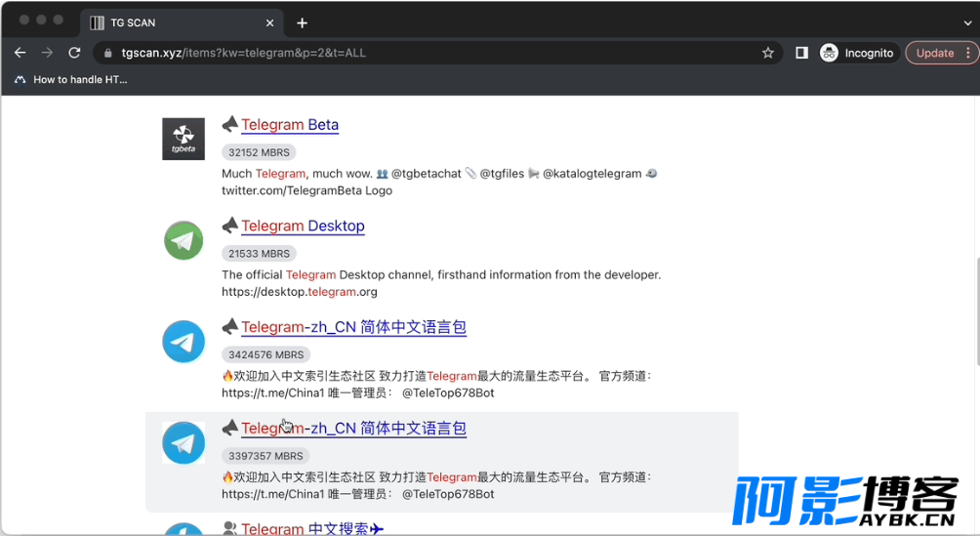Click the twitter.com/TelegramBeta Logo text
The image size is (980, 536).
pyautogui.click(x=306, y=190)
